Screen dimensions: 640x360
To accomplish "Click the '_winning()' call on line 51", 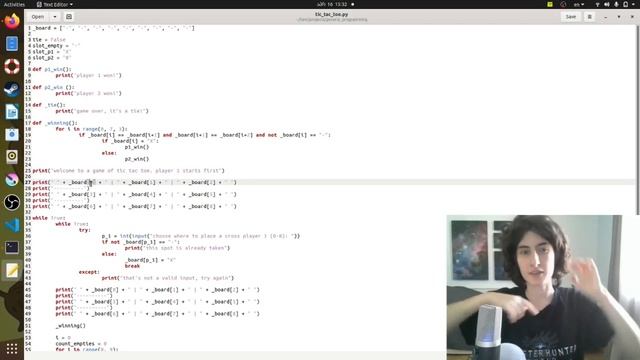I will coord(71,326).
